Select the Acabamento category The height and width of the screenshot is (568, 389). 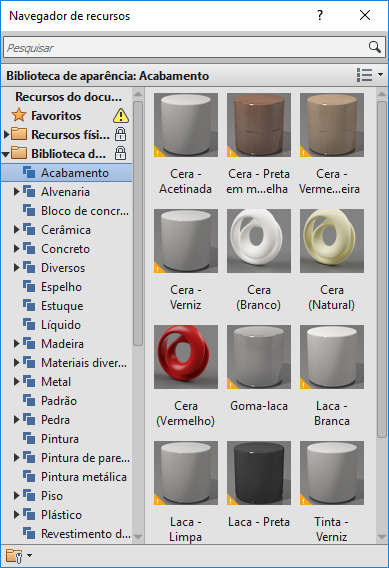click(67, 173)
